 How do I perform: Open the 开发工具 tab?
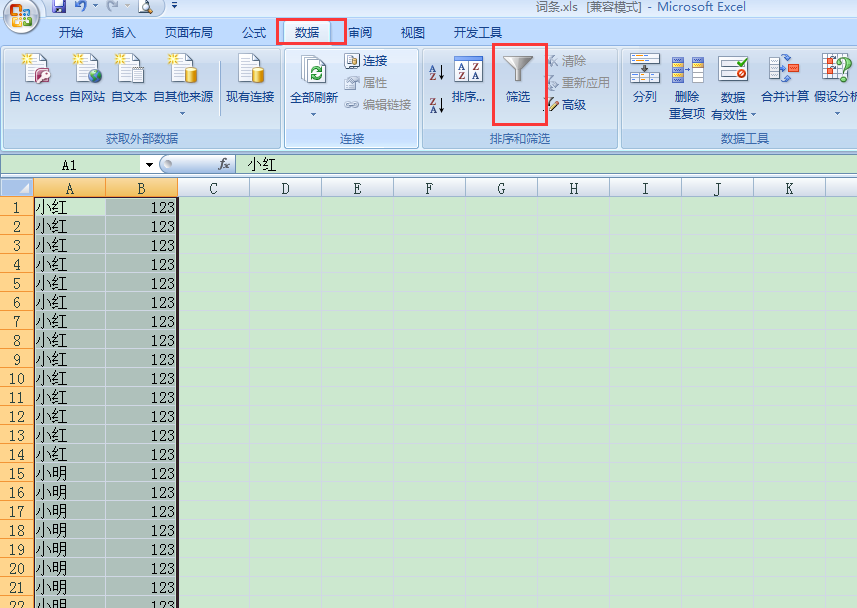point(477,32)
